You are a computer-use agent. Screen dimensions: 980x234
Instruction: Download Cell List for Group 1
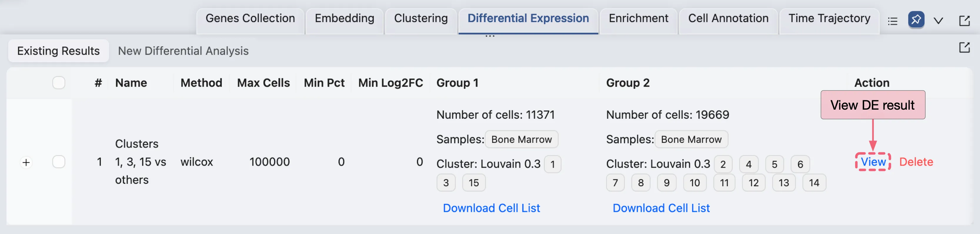coord(491,208)
